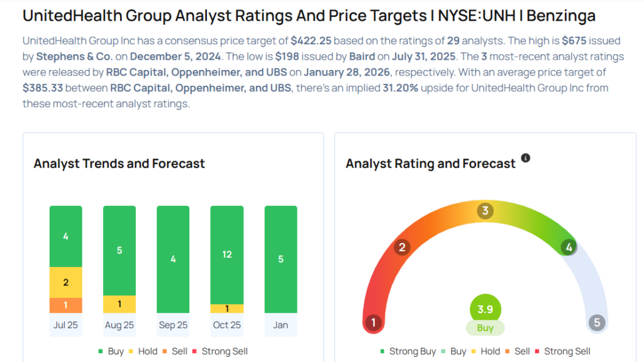Image resolution: width=644 pixels, height=362 pixels.
Task: Select the Oct 25 Buy bar showing 12
Action: coord(226,254)
